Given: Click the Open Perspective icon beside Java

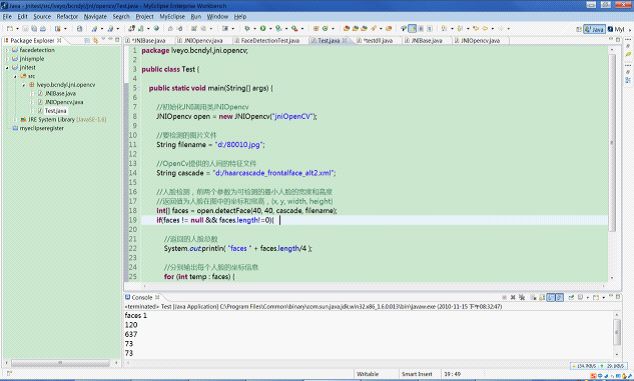Looking at the screenshot, I should pyautogui.click(x=579, y=29).
